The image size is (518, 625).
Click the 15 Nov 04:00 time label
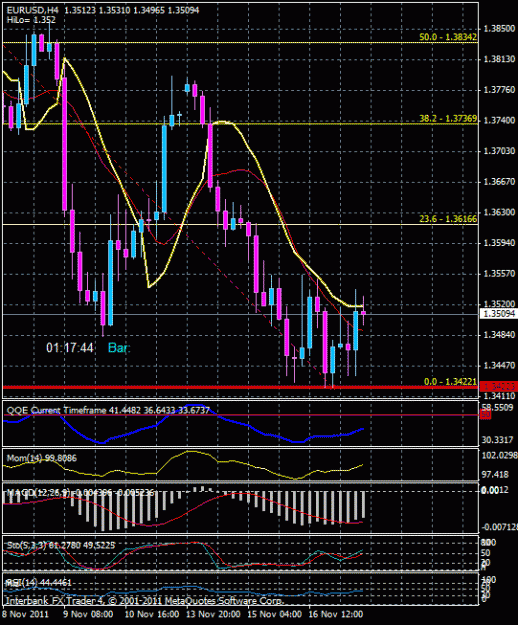274,614
